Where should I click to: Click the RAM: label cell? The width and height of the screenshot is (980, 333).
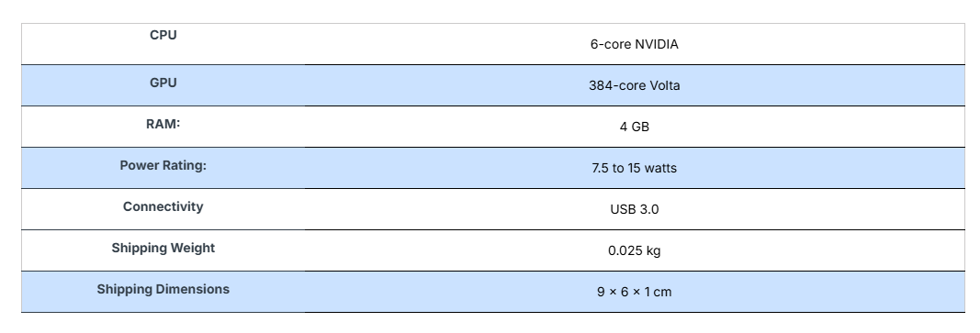pyautogui.click(x=163, y=124)
